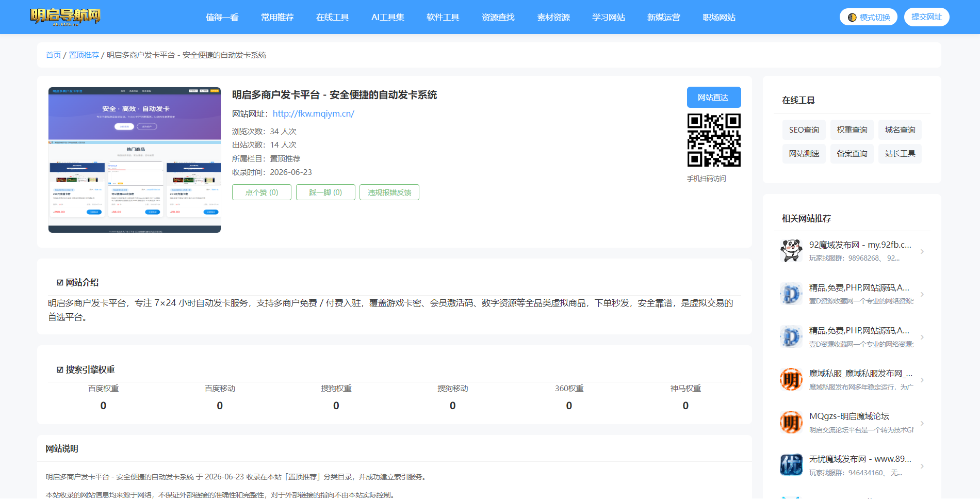Screen dimensions: 980x499
Task: Click the 明启导航网 site logo
Action: (x=65, y=17)
